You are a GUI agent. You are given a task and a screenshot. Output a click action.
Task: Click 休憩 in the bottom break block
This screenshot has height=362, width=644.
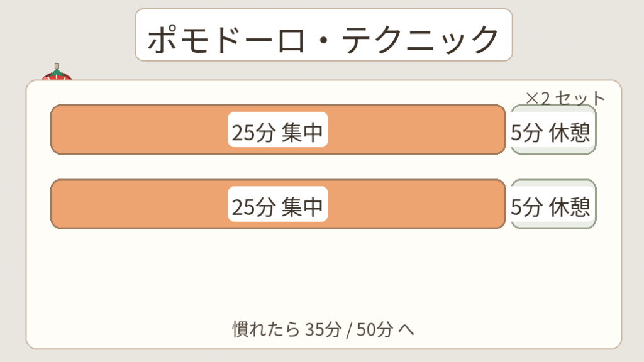(569, 207)
